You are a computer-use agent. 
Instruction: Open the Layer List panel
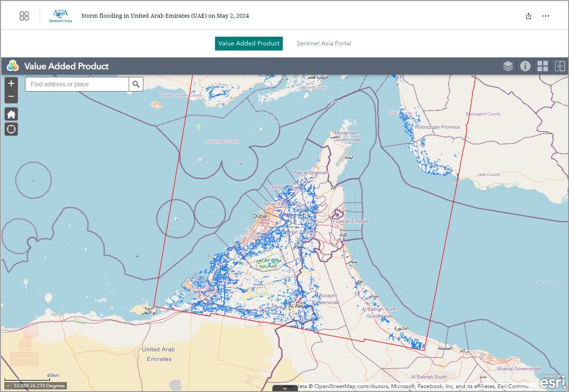pos(508,66)
